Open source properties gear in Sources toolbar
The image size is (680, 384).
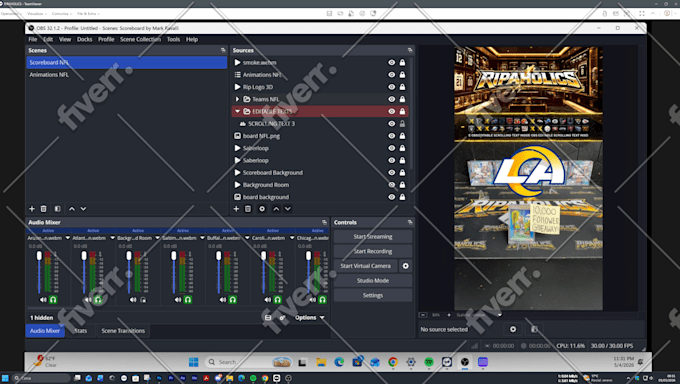(262, 209)
